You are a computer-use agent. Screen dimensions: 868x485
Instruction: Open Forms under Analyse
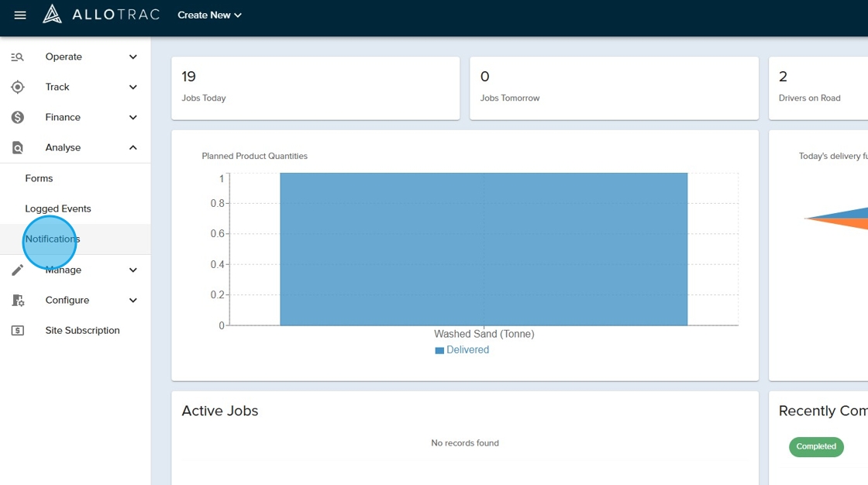39,178
